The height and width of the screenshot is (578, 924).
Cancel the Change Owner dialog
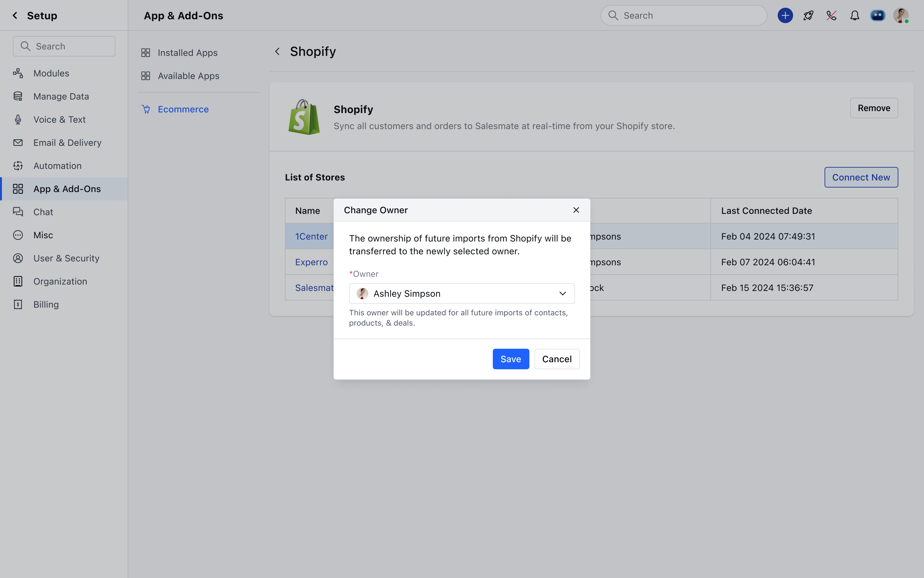coord(557,359)
